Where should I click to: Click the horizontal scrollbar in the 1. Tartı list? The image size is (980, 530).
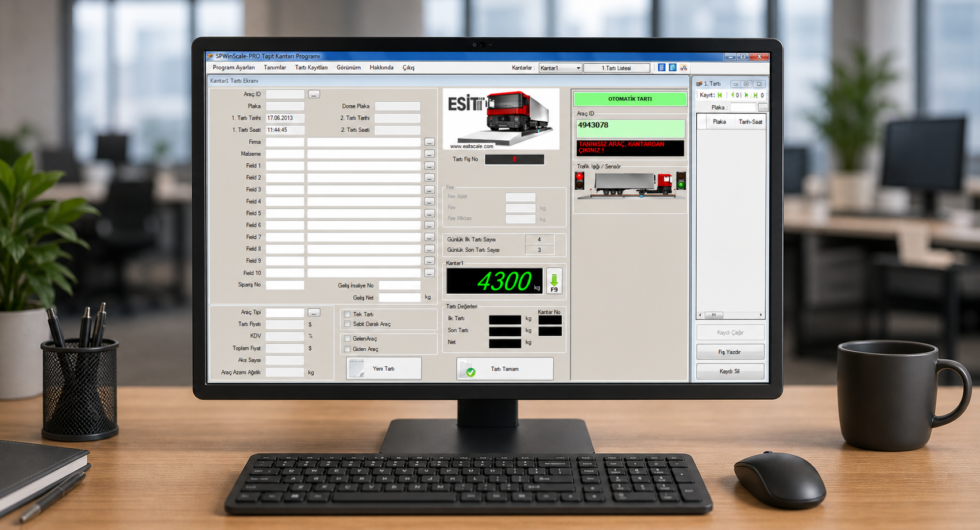(x=730, y=315)
